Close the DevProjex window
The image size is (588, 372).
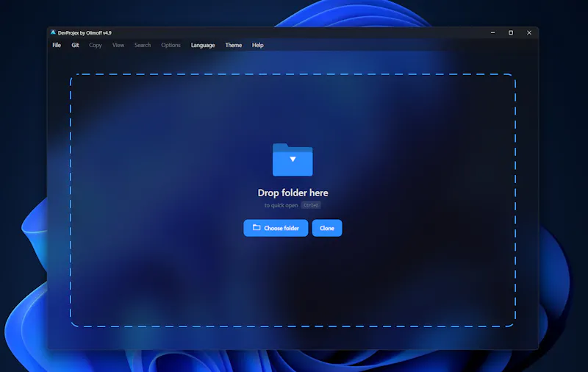pos(529,32)
